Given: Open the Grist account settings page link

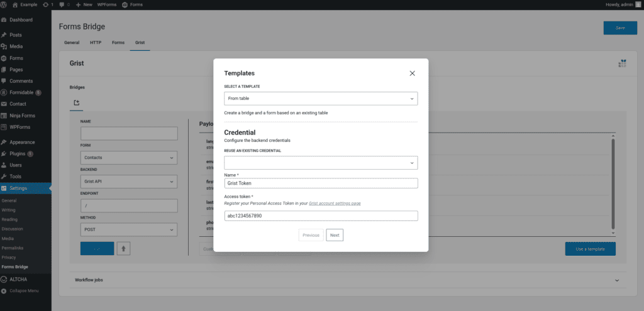Looking at the screenshot, I should tap(335, 203).
